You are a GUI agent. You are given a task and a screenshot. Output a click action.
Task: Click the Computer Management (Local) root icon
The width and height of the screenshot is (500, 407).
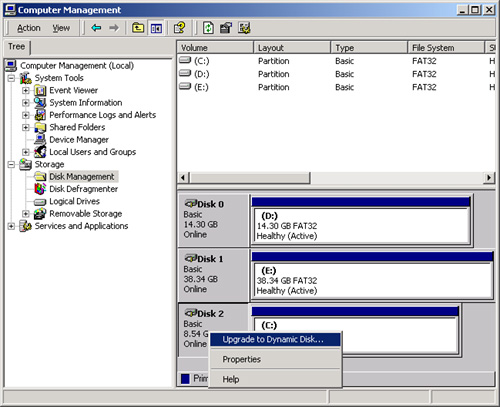point(11,66)
